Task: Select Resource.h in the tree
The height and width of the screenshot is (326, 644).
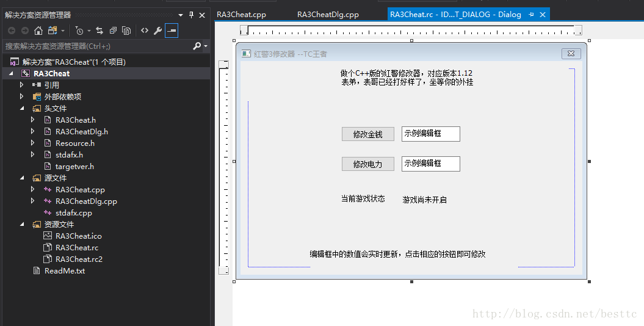Action: click(x=74, y=143)
